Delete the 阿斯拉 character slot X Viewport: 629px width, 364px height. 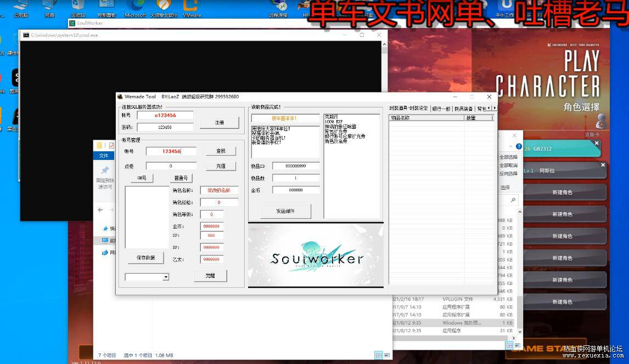[603, 165]
